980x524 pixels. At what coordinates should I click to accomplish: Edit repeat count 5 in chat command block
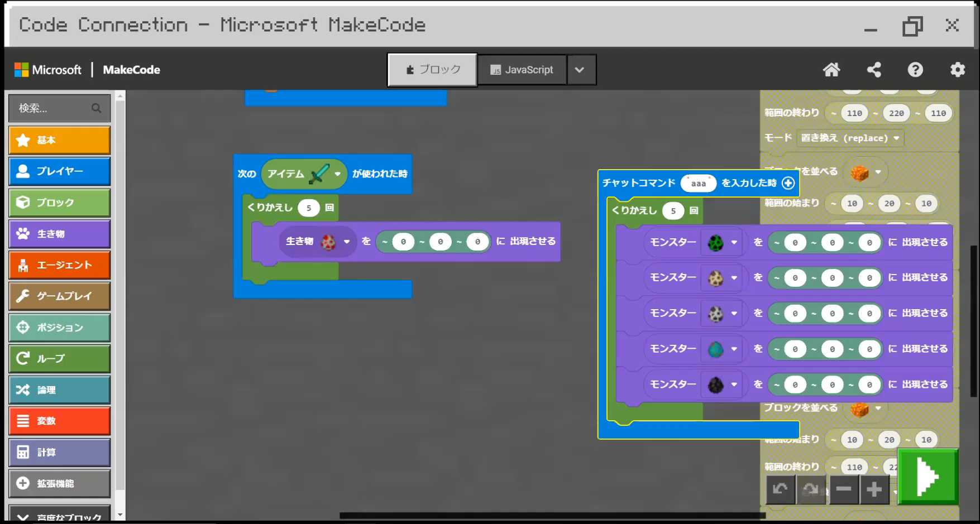673,210
